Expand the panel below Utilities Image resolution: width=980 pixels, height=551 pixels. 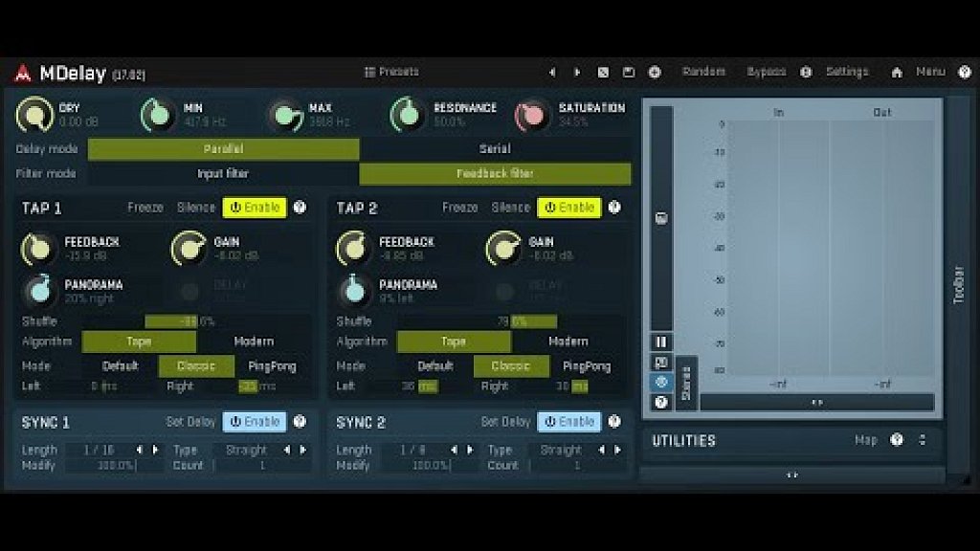coord(791,474)
